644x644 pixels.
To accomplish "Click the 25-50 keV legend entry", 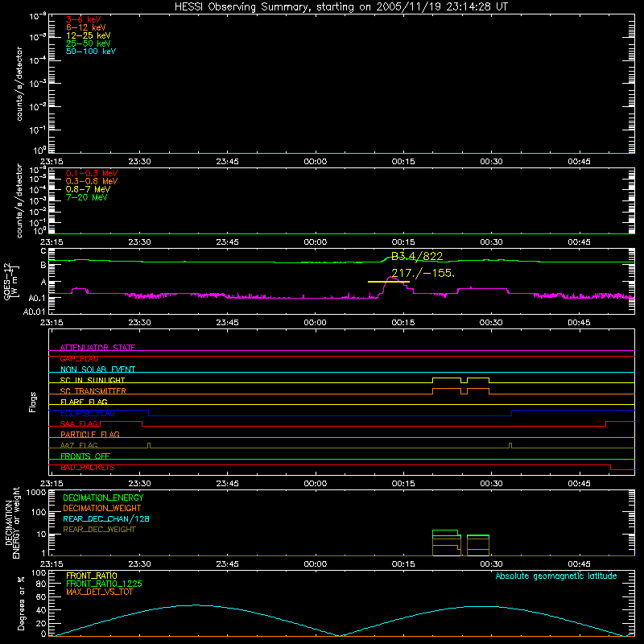I will pyautogui.click(x=88, y=43).
